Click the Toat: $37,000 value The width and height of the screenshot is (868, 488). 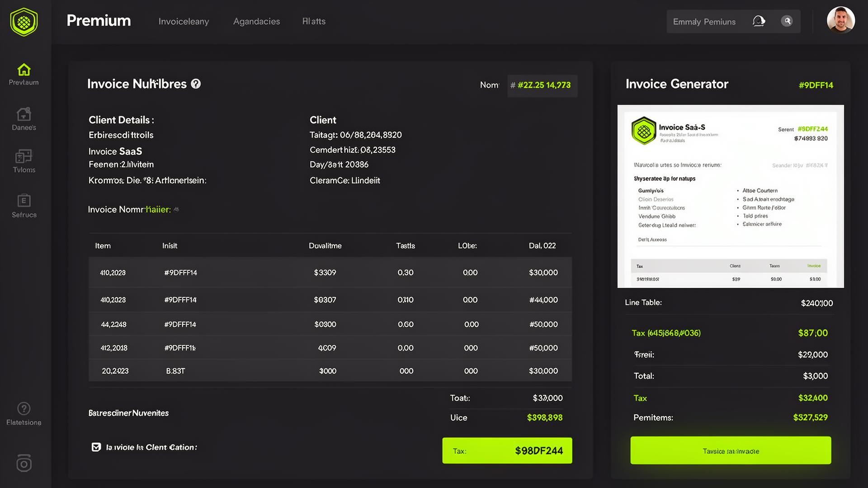tap(547, 398)
